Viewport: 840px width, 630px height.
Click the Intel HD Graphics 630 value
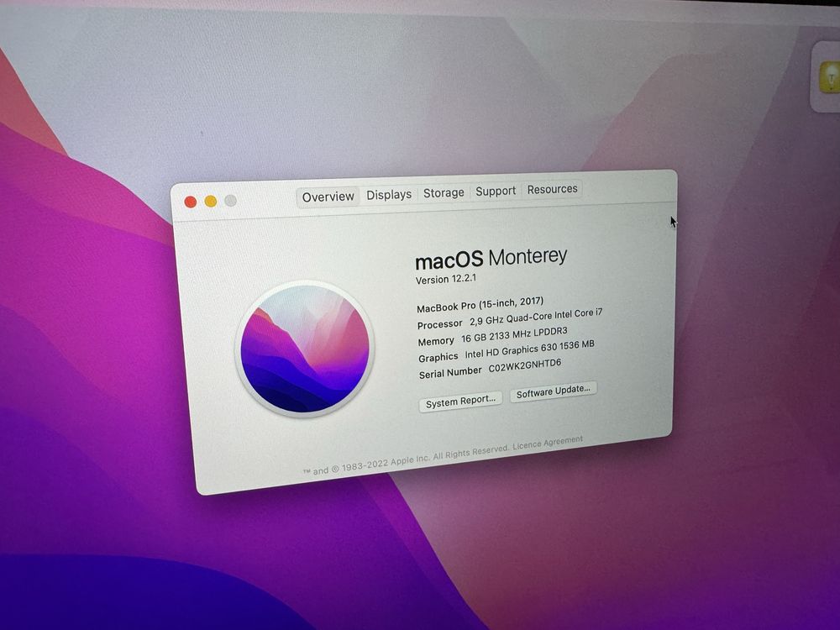tap(529, 349)
